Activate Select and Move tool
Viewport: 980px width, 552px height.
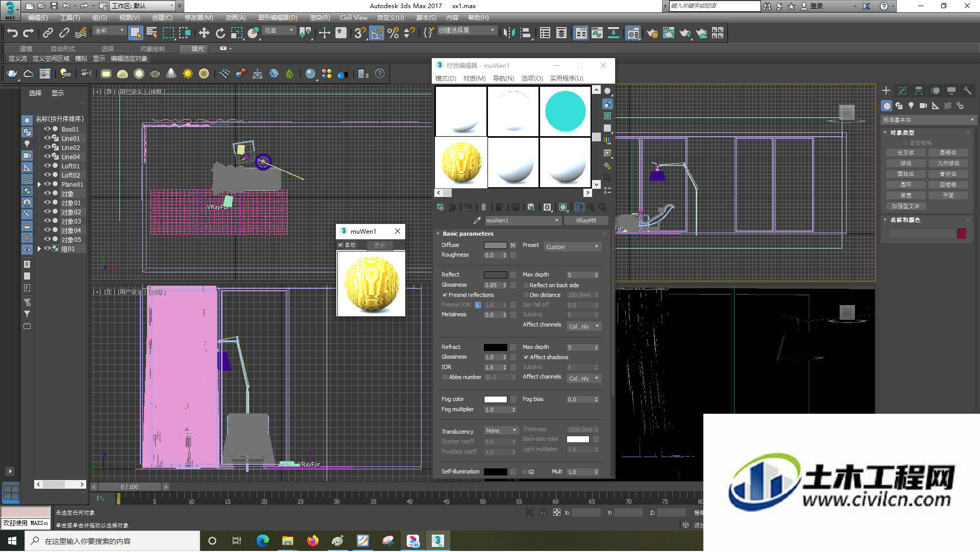[x=204, y=33]
